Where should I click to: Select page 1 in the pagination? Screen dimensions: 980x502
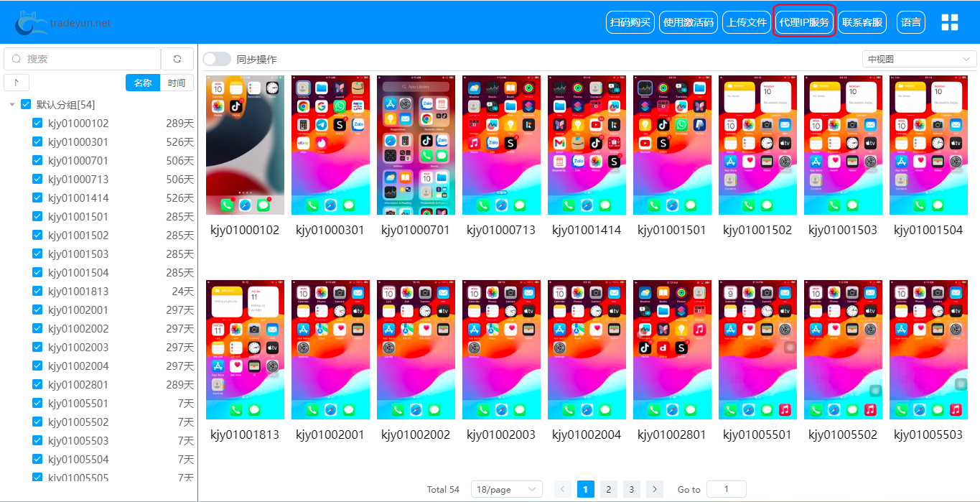[x=586, y=489]
